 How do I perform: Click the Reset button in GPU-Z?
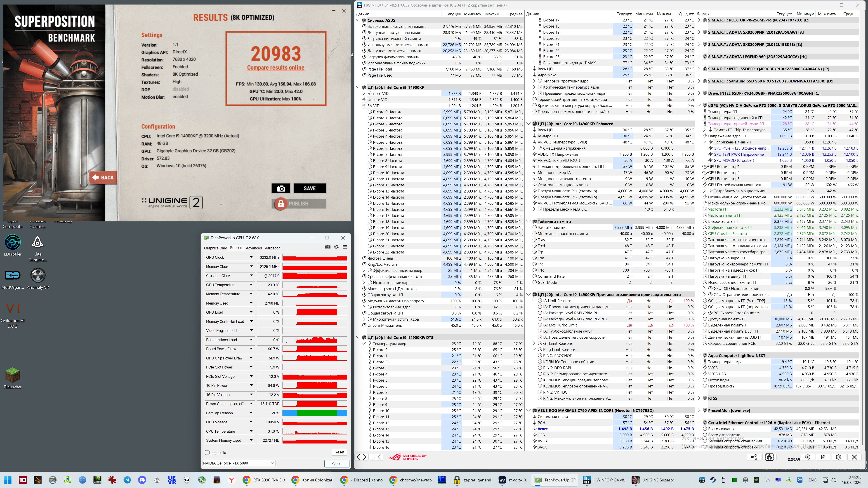[x=339, y=452]
